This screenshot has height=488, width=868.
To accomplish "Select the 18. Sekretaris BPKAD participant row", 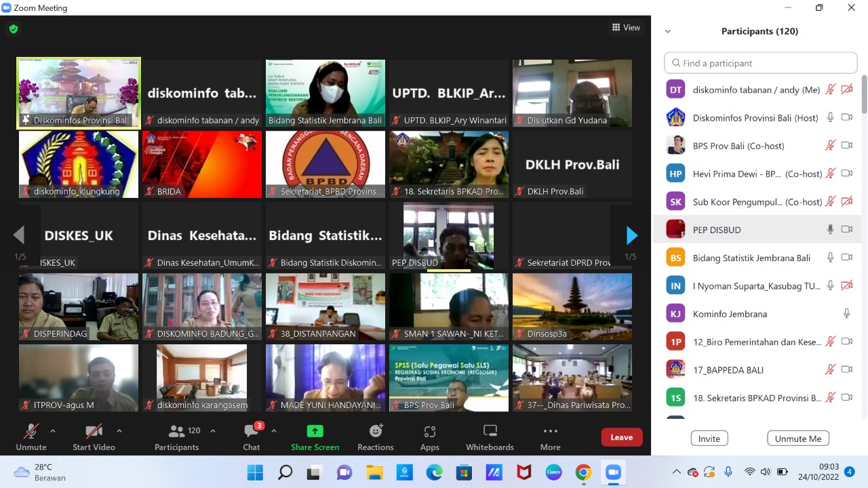I will (x=757, y=398).
